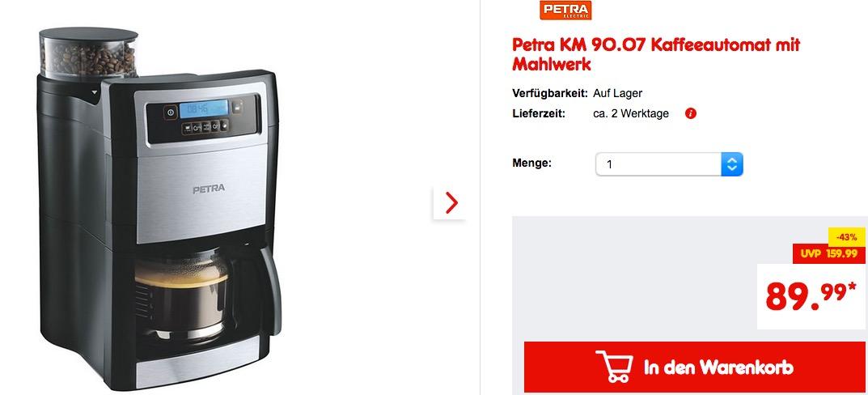Click the PETRA logo on machine front
The width and height of the screenshot is (868, 395).
click(209, 189)
